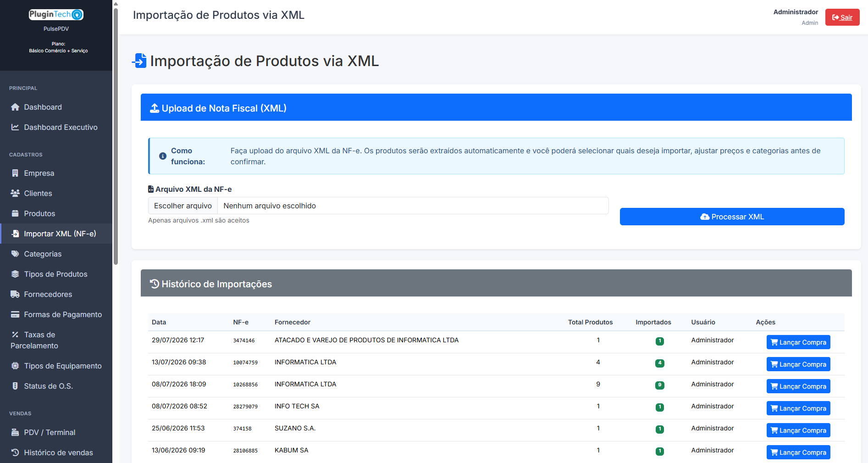This screenshot has width=868, height=463.
Task: Go to Empresa page
Action: click(x=56, y=173)
